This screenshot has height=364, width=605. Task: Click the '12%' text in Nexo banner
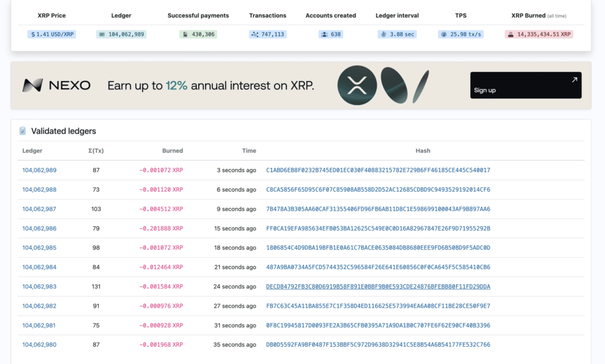click(x=177, y=85)
